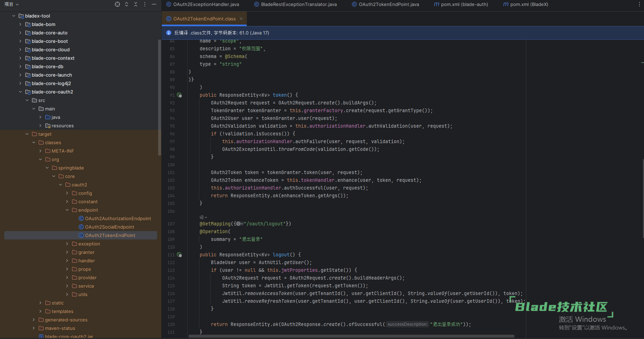Hide the project panel with minimize icon
The width and height of the screenshot is (644, 339).
coord(154,4)
